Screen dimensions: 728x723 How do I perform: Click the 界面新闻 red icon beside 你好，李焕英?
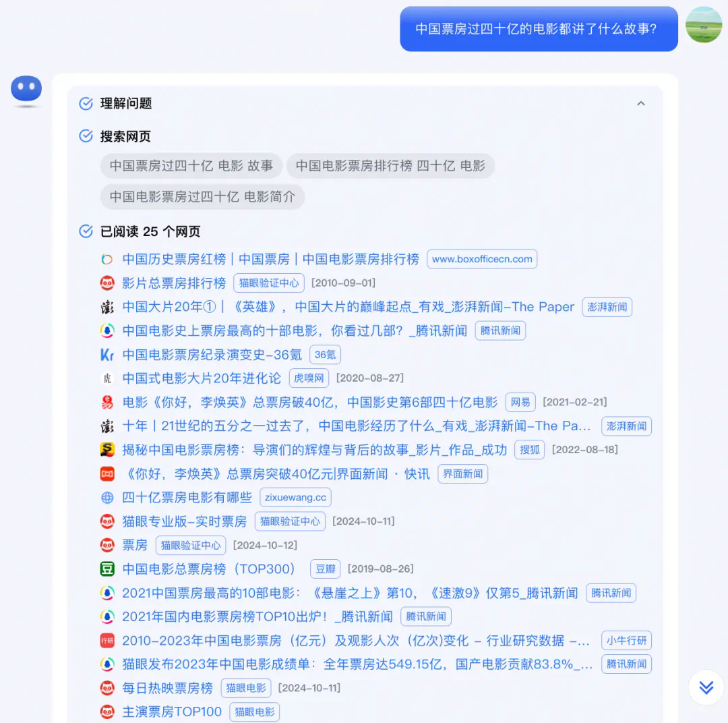pyautogui.click(x=107, y=473)
